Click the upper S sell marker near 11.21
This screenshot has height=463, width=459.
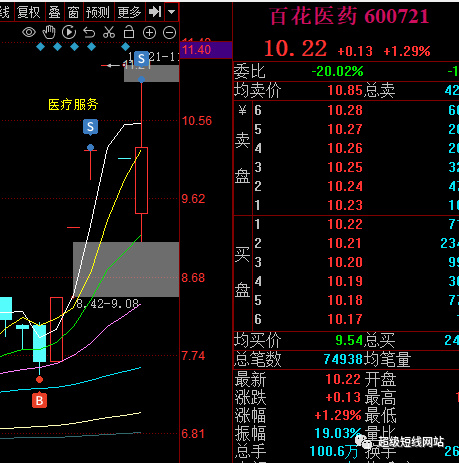coord(141,59)
